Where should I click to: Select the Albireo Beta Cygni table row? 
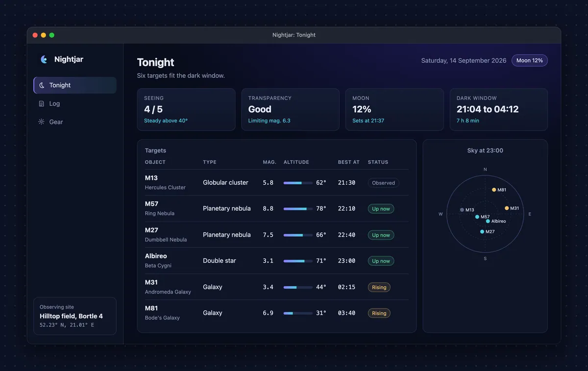pyautogui.click(x=277, y=261)
